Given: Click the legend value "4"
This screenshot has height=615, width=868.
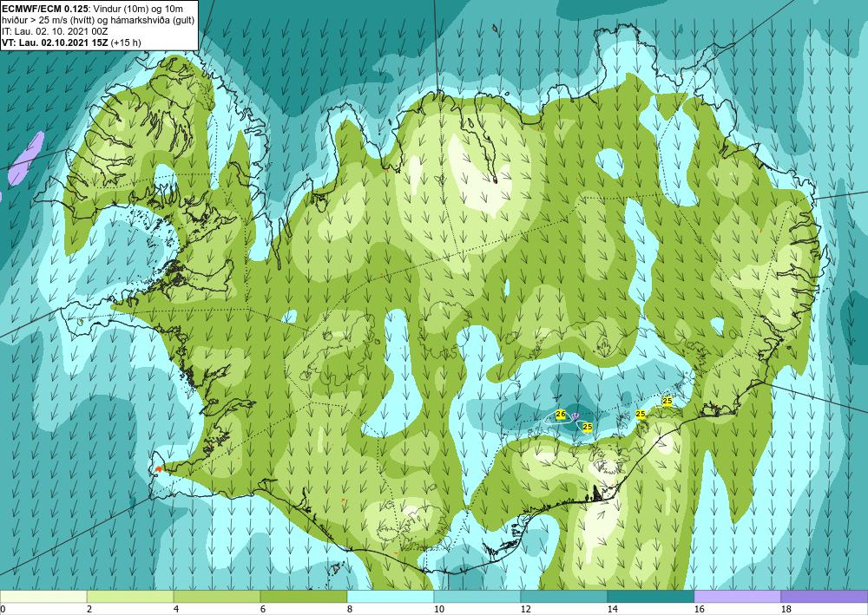Looking at the screenshot, I should click(x=176, y=609).
